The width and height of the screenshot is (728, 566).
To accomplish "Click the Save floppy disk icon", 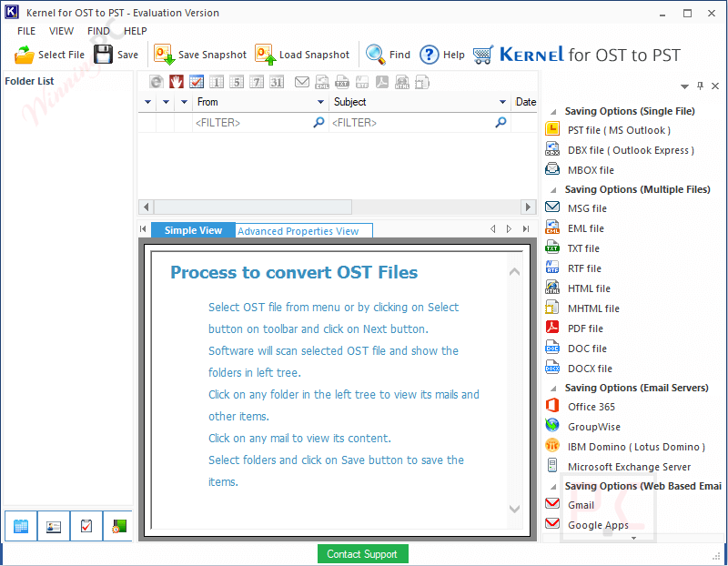I will [103, 55].
